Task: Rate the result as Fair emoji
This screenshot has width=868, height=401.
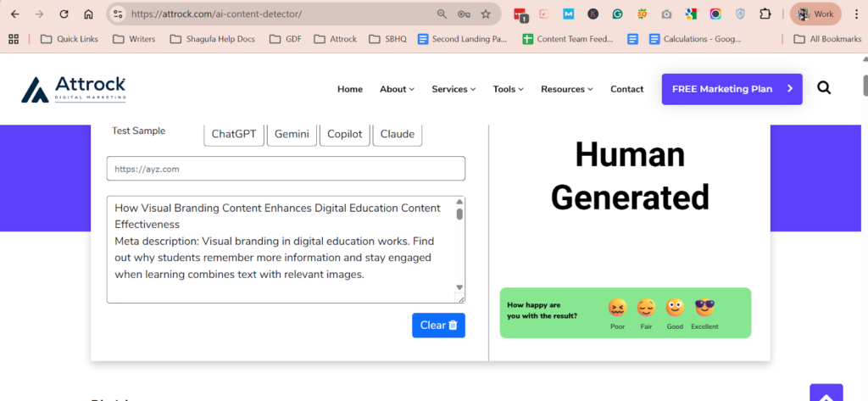Action: point(646,308)
